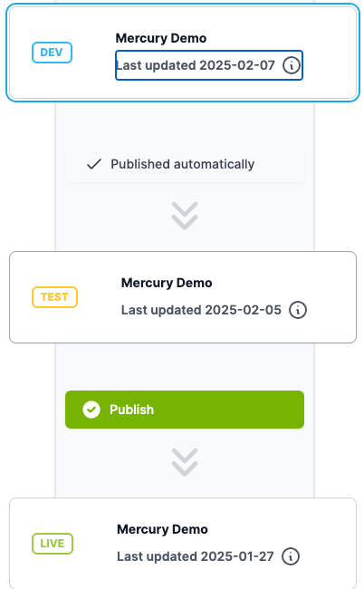Click Last updated 2025-02-05 text

point(201,310)
